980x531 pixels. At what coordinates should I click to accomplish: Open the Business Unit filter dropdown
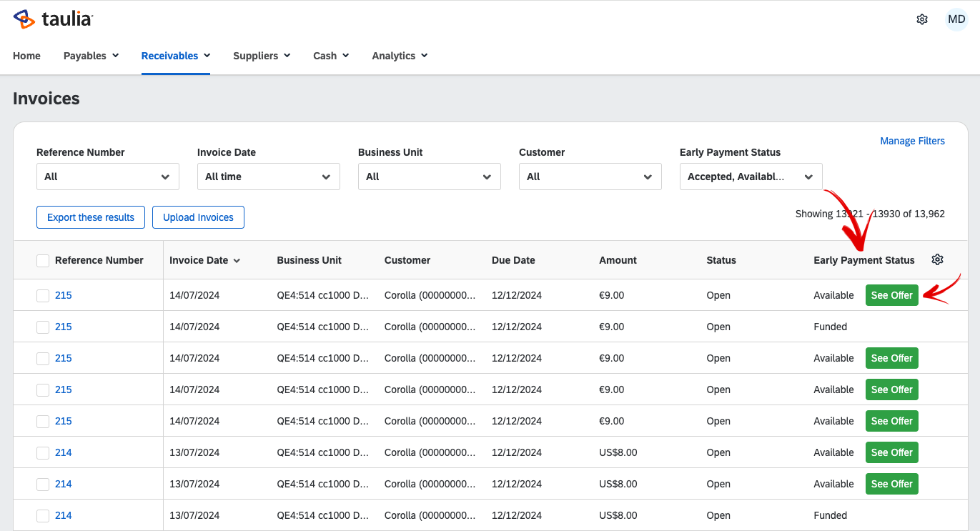(430, 177)
